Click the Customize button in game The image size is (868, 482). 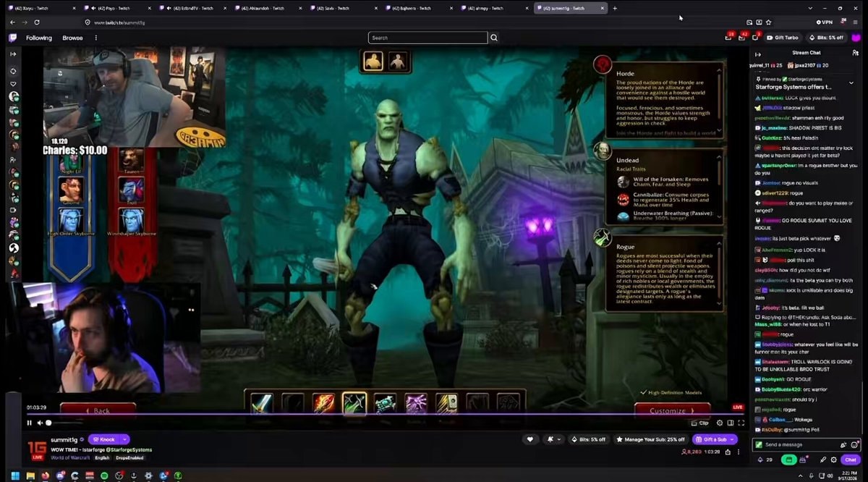pyautogui.click(x=671, y=410)
